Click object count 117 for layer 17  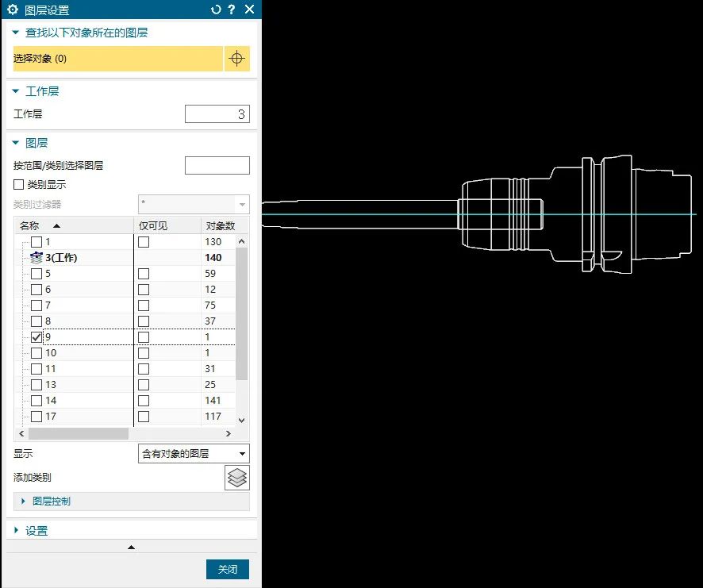pyautogui.click(x=213, y=417)
